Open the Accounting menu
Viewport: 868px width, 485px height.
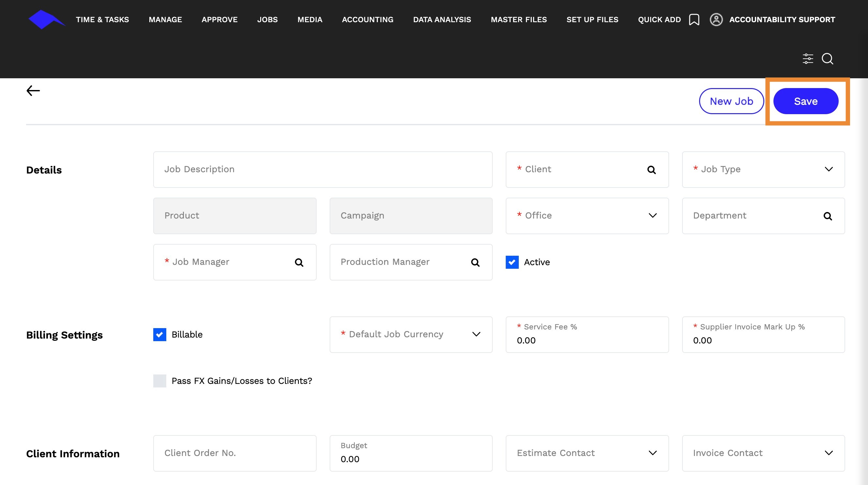click(x=367, y=20)
